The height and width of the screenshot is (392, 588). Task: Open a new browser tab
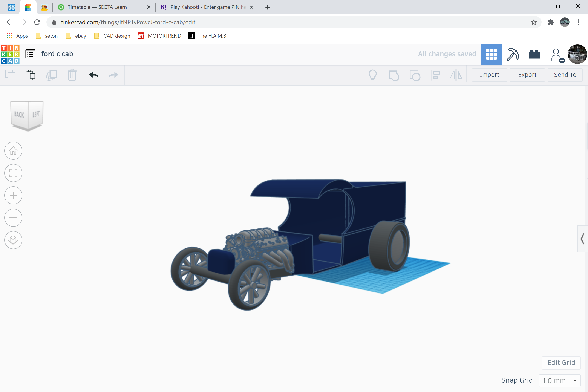click(x=268, y=7)
